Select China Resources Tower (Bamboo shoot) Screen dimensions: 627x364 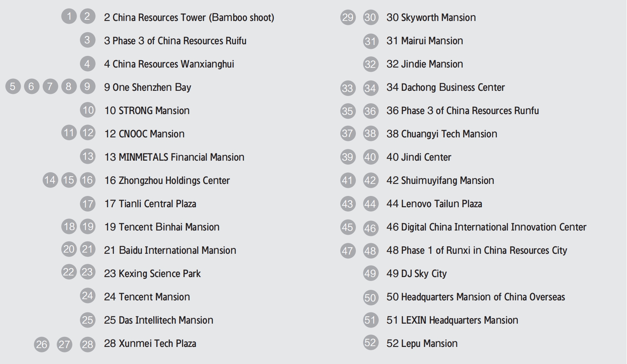pos(189,17)
